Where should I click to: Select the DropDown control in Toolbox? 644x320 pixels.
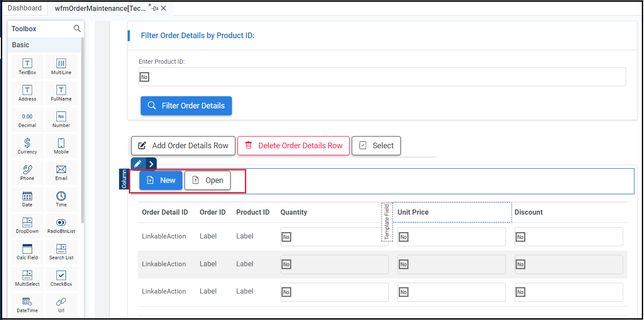tap(27, 225)
